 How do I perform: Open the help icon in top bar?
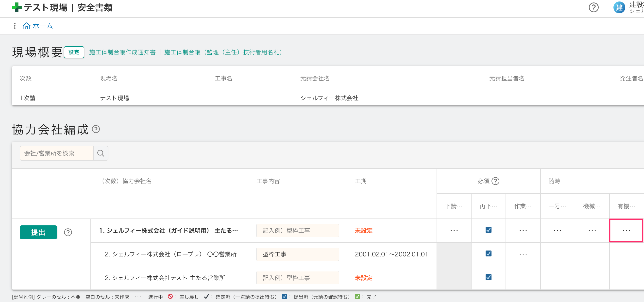tap(593, 7)
